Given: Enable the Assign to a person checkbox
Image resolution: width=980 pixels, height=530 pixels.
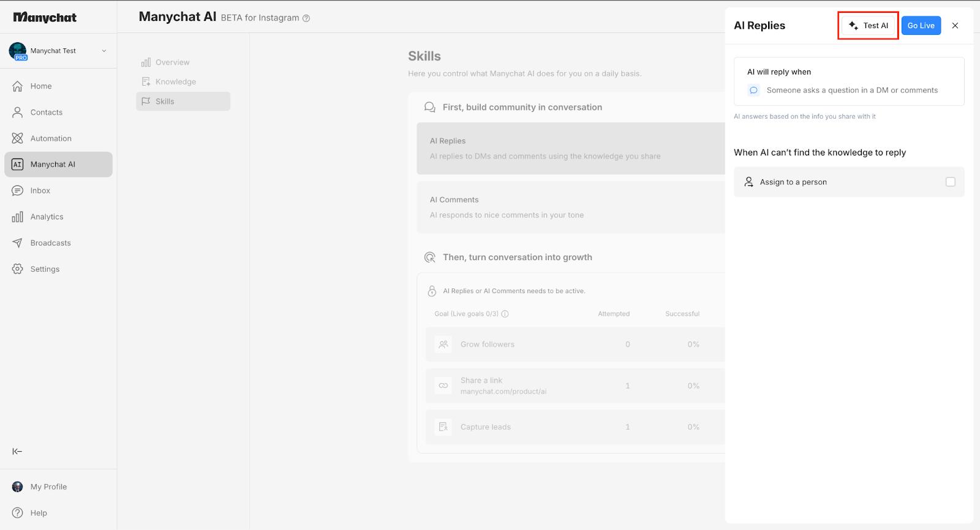Looking at the screenshot, I should [950, 182].
